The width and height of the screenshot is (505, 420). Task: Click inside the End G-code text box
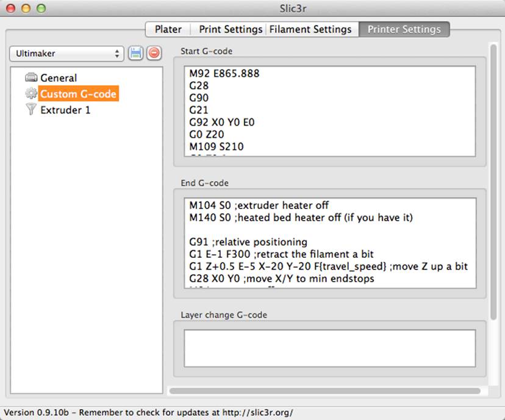[x=330, y=243]
